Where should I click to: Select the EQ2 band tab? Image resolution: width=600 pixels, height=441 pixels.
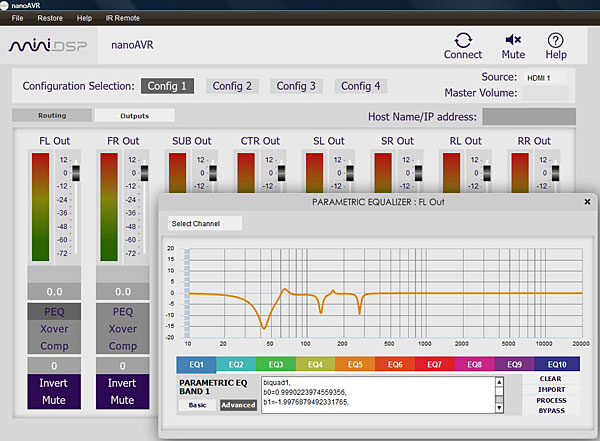pyautogui.click(x=236, y=364)
